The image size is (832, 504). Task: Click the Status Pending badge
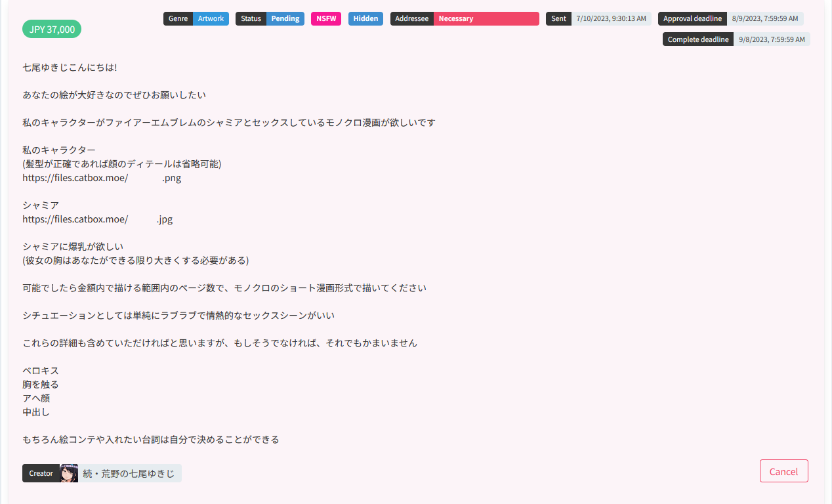[x=270, y=18]
